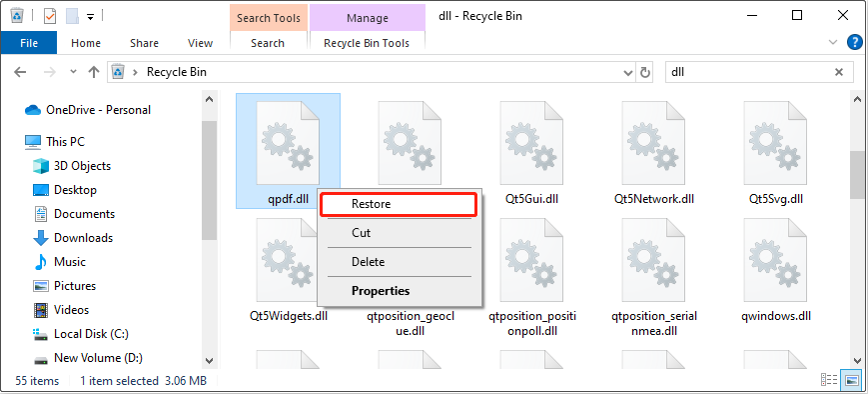This screenshot has width=868, height=394.
Task: Click the Qt5Network.dll file name
Action: (654, 198)
